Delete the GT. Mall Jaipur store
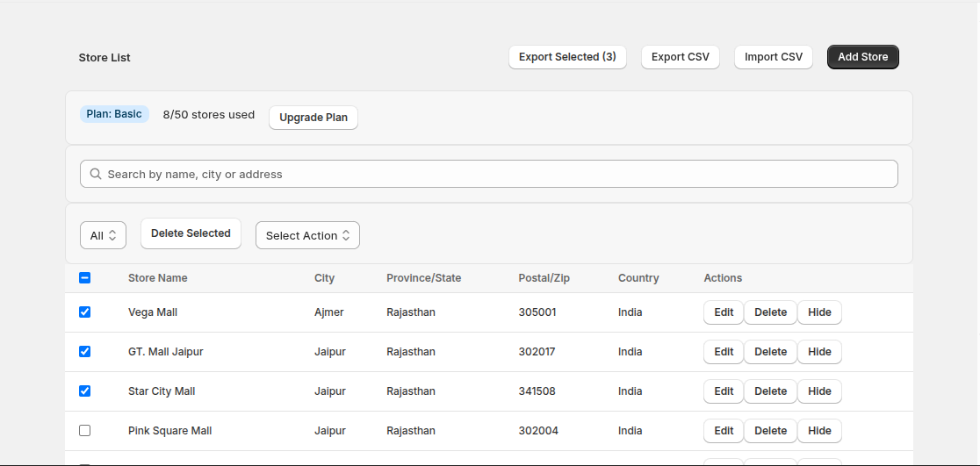 770,352
